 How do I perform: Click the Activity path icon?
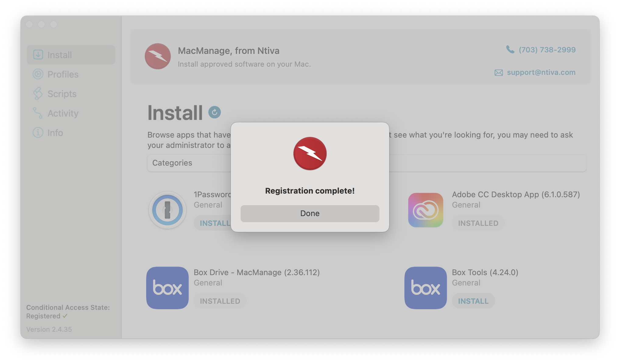point(37,113)
